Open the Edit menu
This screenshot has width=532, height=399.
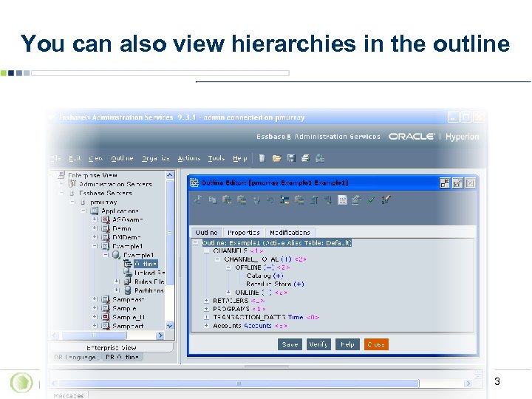pos(75,158)
